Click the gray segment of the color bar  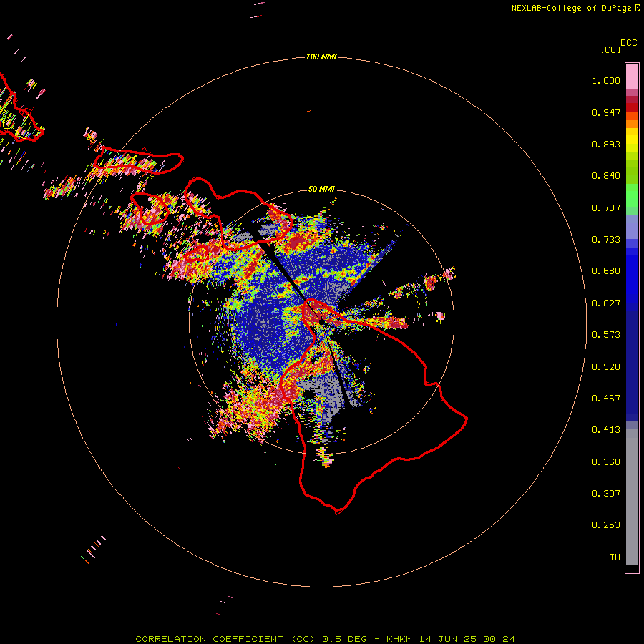pos(632,497)
